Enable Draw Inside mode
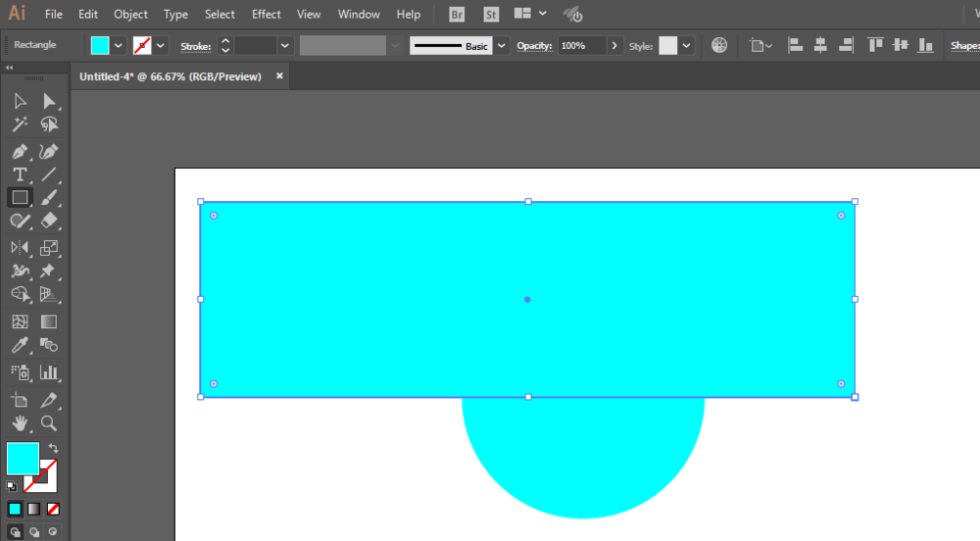The height and width of the screenshot is (541, 980). (x=53, y=532)
